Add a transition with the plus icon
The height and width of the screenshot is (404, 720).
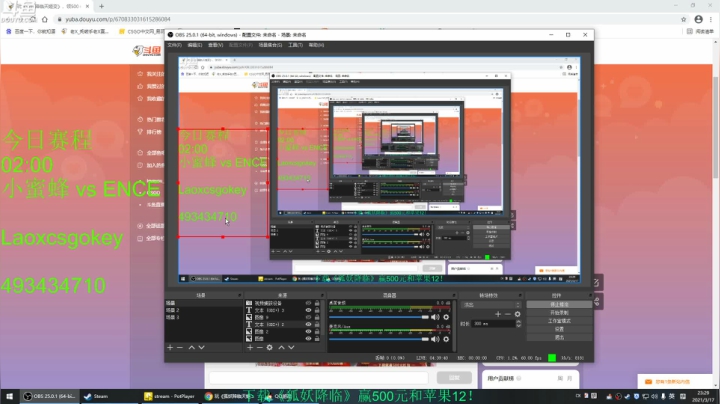[498, 314]
